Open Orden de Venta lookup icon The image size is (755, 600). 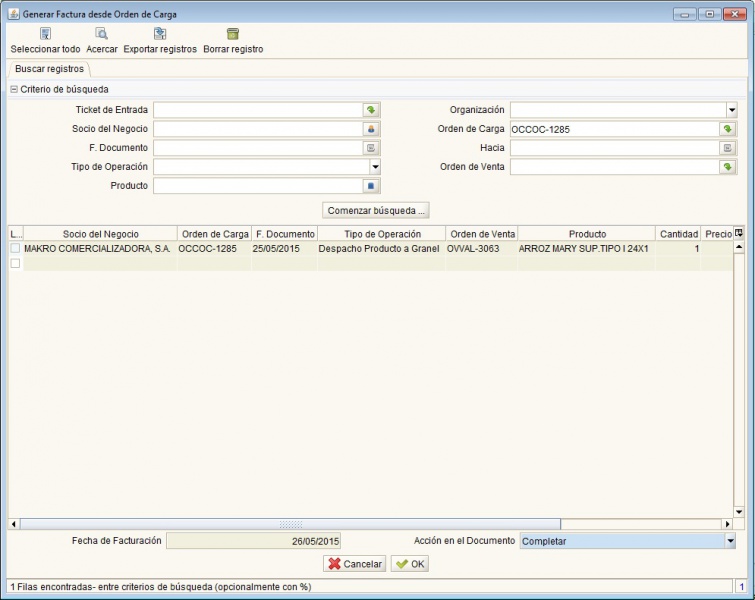tap(728, 167)
